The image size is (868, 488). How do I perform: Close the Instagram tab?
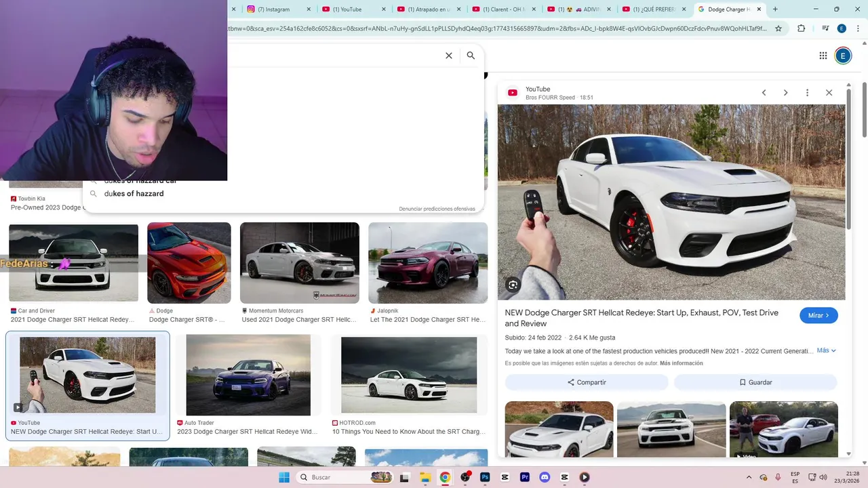point(309,9)
